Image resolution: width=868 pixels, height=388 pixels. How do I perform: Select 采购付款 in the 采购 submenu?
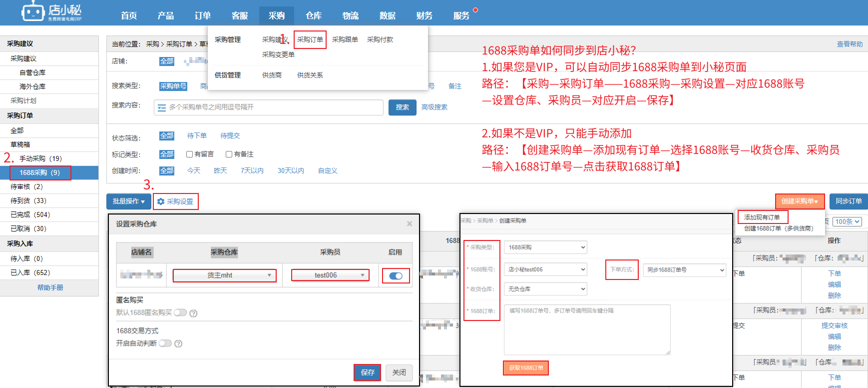[380, 39]
